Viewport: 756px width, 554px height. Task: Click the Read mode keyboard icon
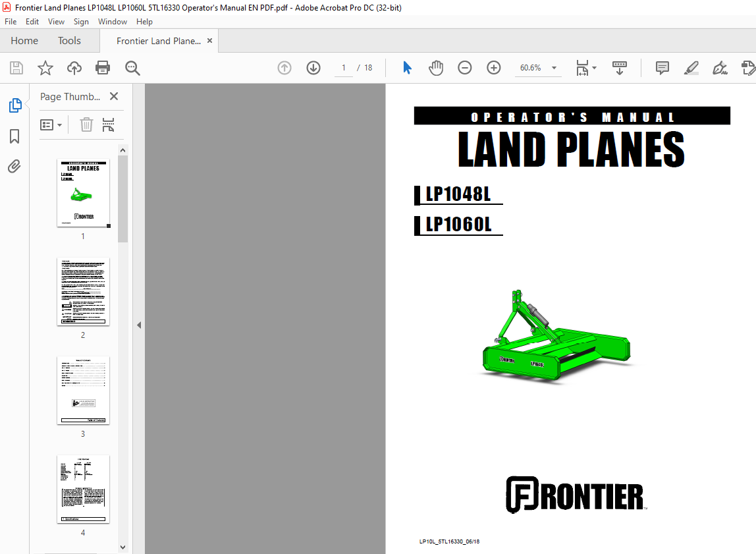tap(620, 68)
